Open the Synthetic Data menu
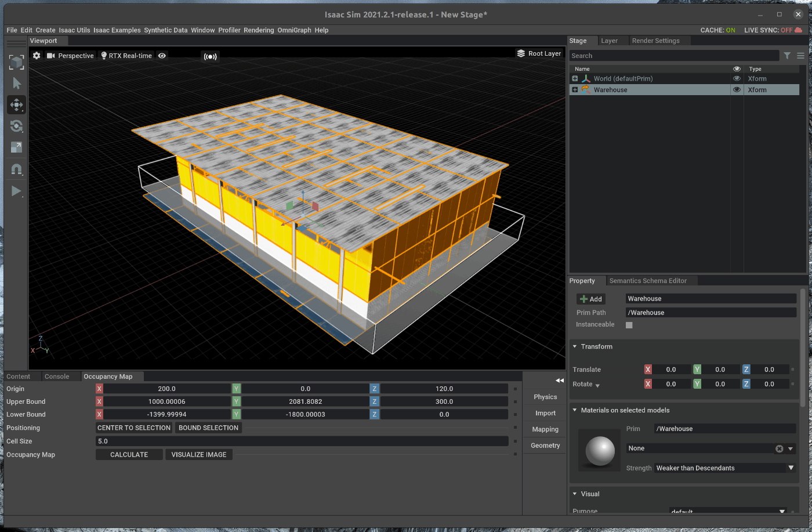The image size is (812, 532). tap(166, 30)
